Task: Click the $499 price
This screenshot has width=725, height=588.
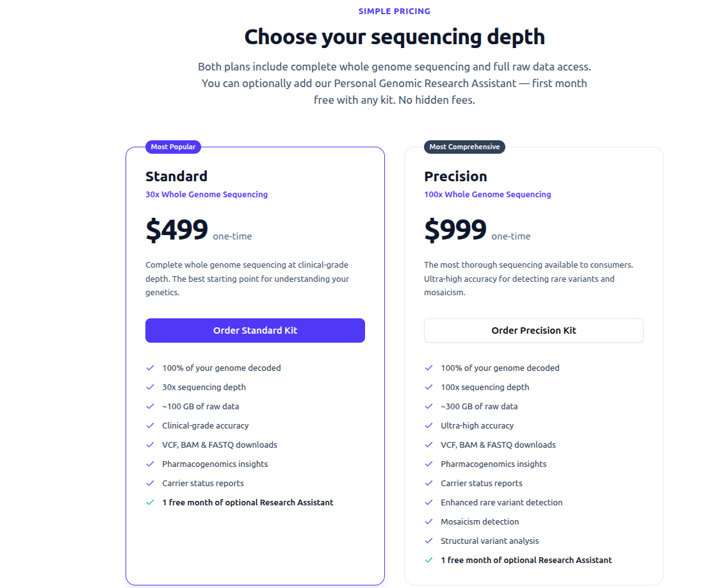Action: point(177,229)
